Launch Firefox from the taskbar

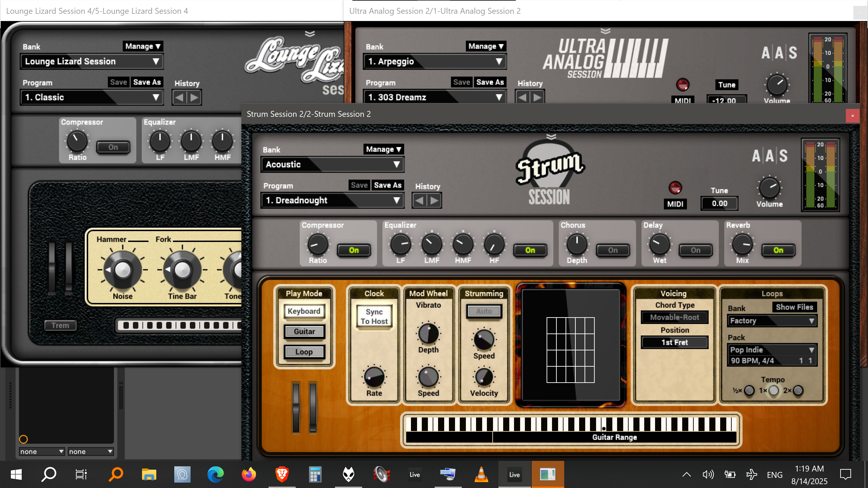coord(249,474)
